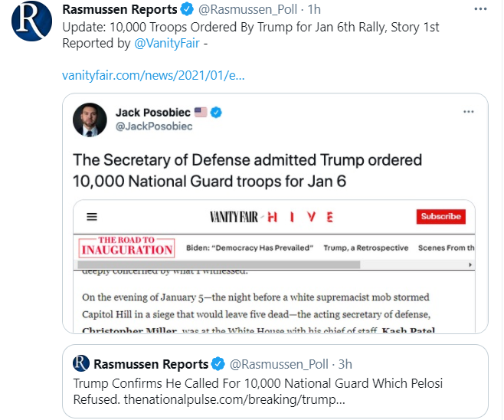Click the verified badge beside Jack Posobiec
504x420 pixels.
[217, 113]
